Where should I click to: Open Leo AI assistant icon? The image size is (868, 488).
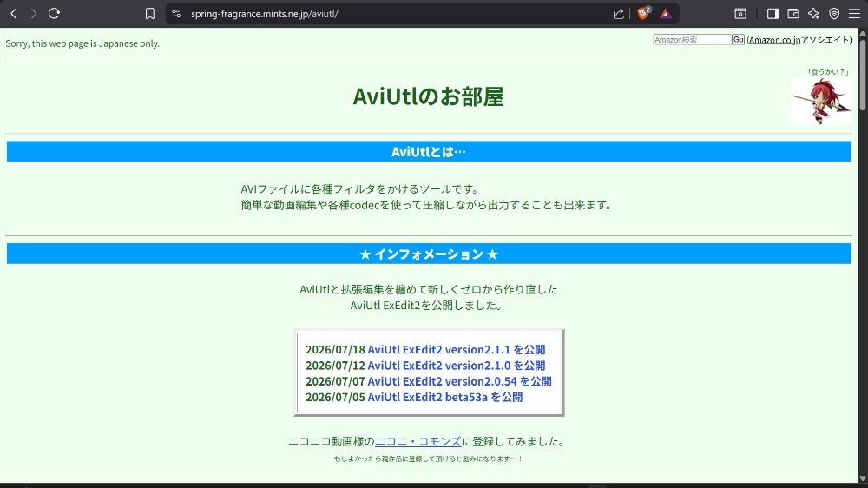[814, 14]
